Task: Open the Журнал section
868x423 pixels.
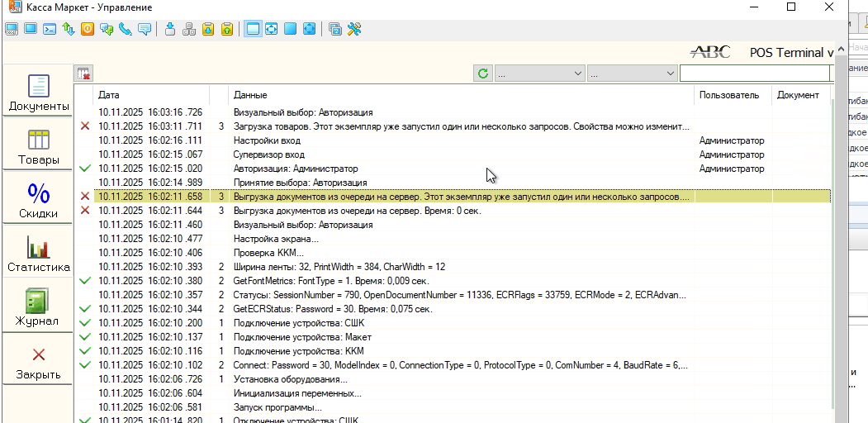Action: (38, 307)
